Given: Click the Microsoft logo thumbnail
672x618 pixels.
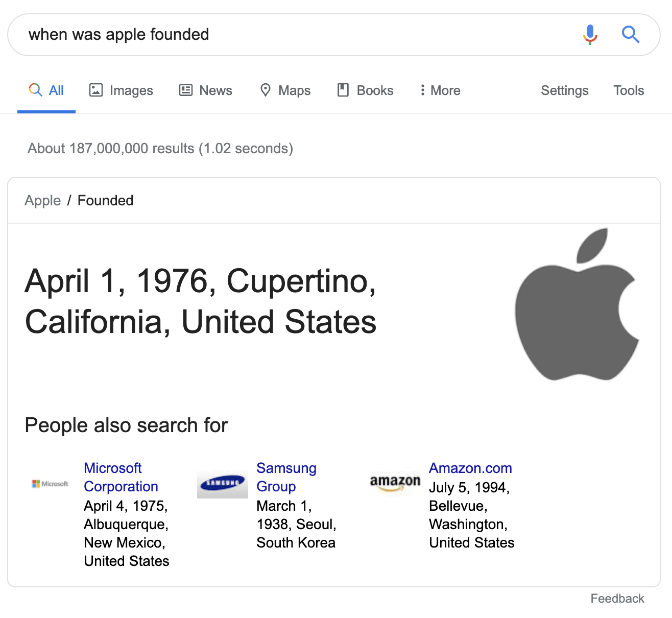Looking at the screenshot, I should tap(50, 483).
